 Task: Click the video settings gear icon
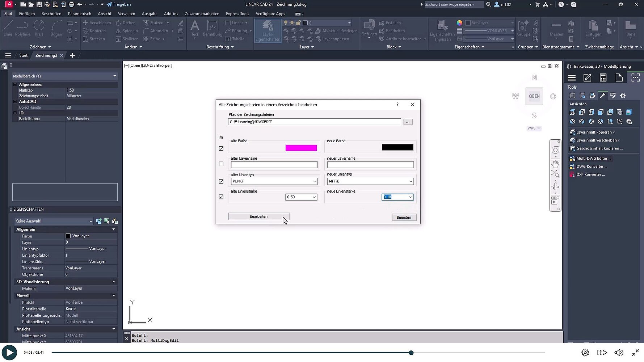click(x=585, y=353)
